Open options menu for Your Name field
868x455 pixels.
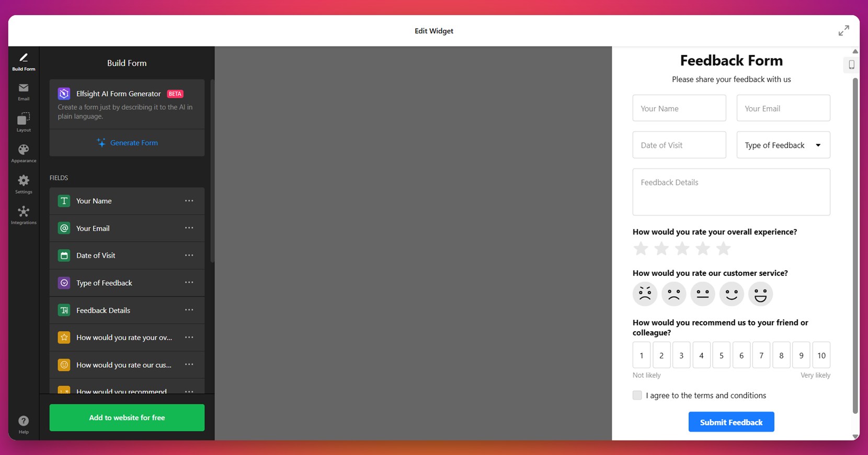coord(189,201)
